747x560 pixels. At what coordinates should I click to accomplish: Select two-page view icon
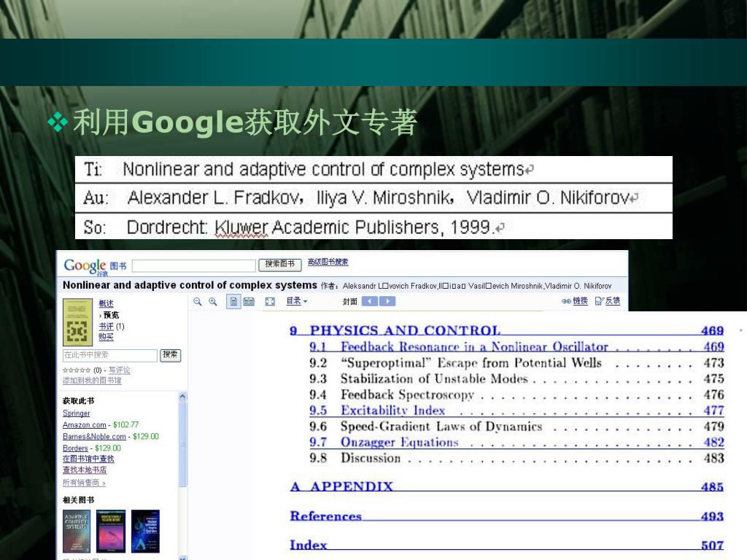point(249,301)
